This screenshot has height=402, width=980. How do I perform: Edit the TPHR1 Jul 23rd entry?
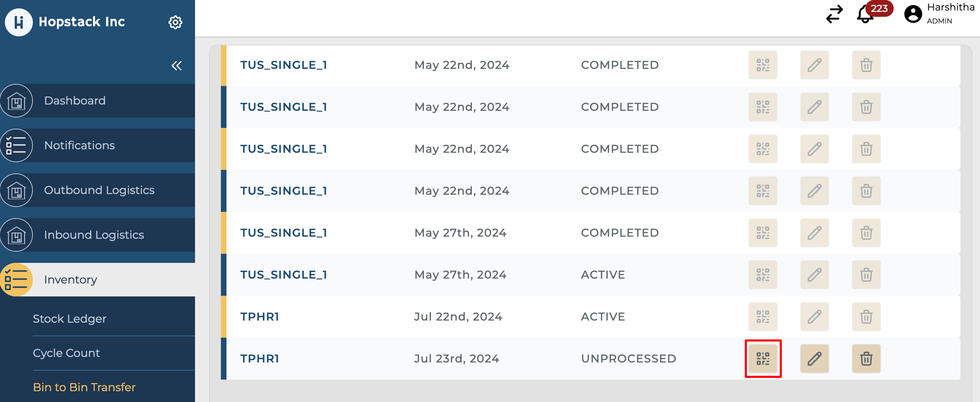coord(814,358)
